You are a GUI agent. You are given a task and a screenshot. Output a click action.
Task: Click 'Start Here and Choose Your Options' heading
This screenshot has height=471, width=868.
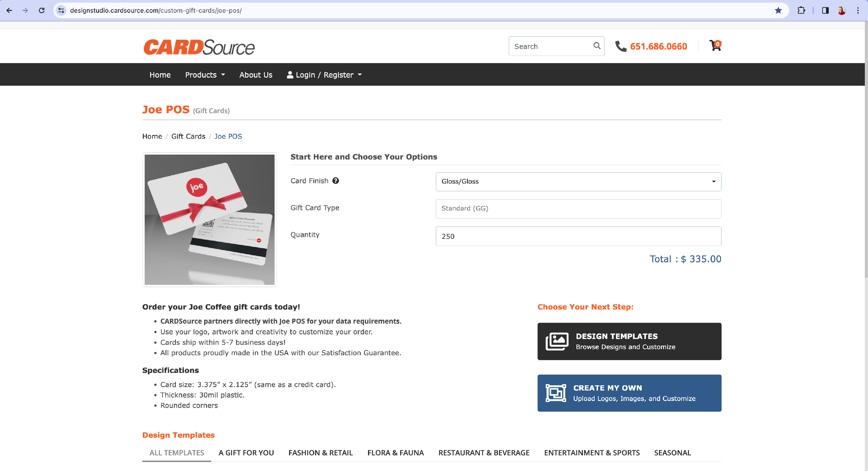point(364,157)
